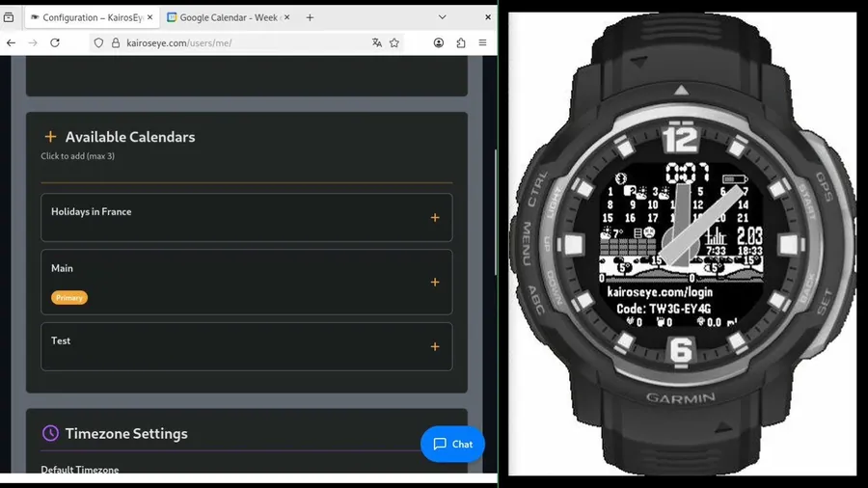Open the Chat support button
868x488 pixels.
[x=452, y=445]
